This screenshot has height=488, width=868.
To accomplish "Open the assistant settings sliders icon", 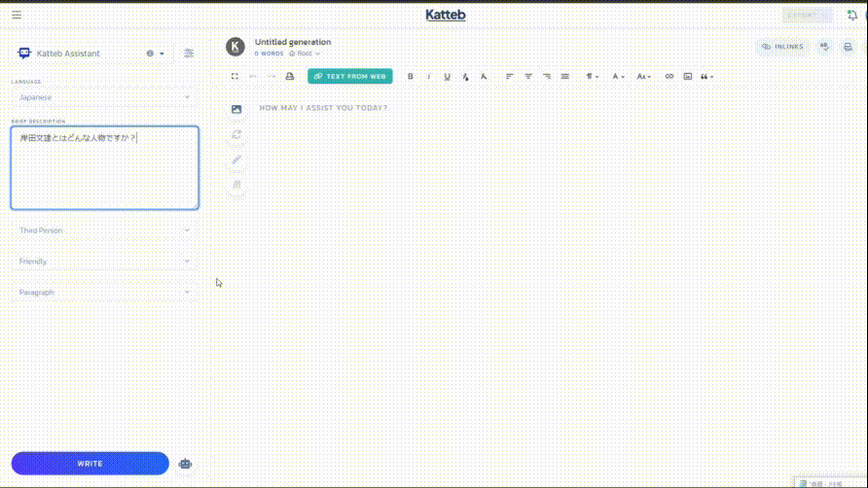I will (x=189, y=53).
